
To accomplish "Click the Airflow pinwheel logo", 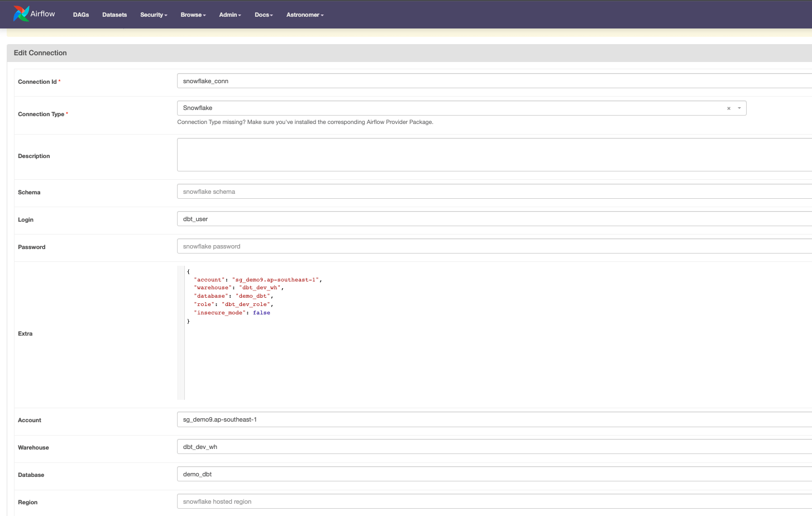I will pyautogui.click(x=21, y=14).
